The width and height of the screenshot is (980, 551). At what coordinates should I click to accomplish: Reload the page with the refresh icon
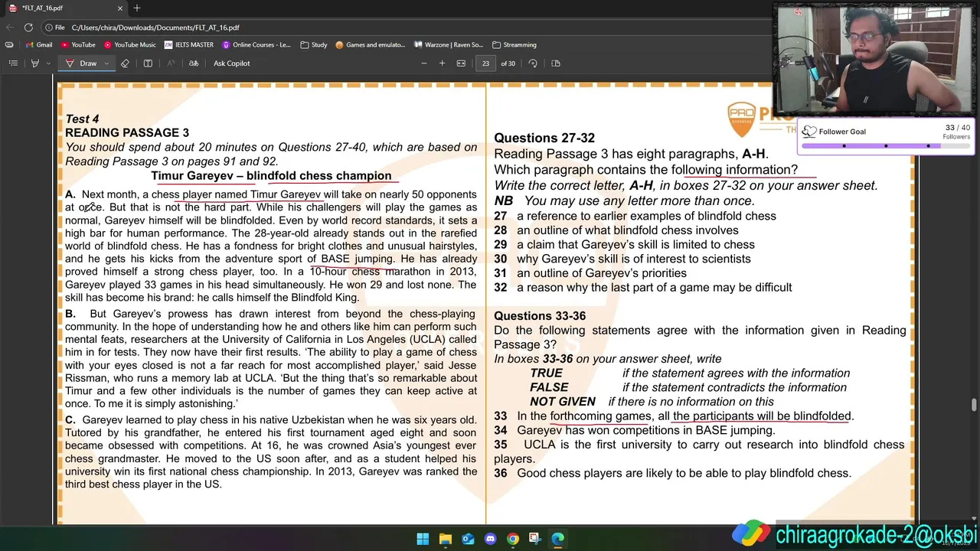coord(28,28)
